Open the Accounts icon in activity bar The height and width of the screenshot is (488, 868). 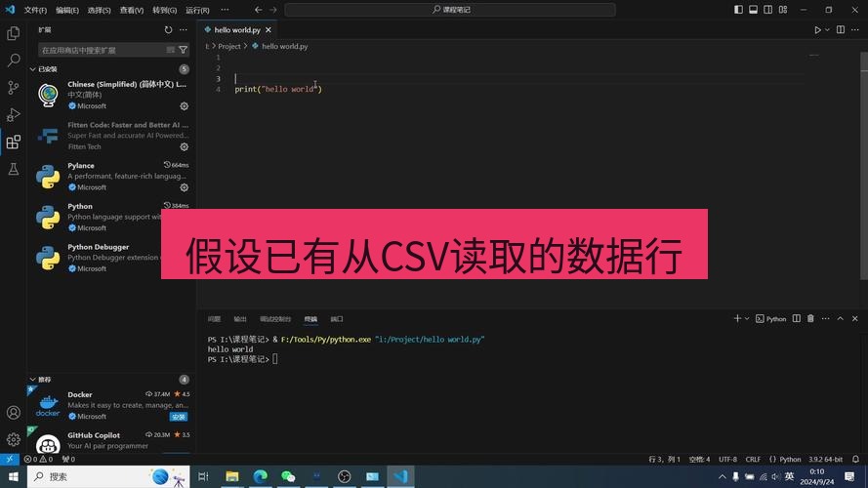click(14, 412)
